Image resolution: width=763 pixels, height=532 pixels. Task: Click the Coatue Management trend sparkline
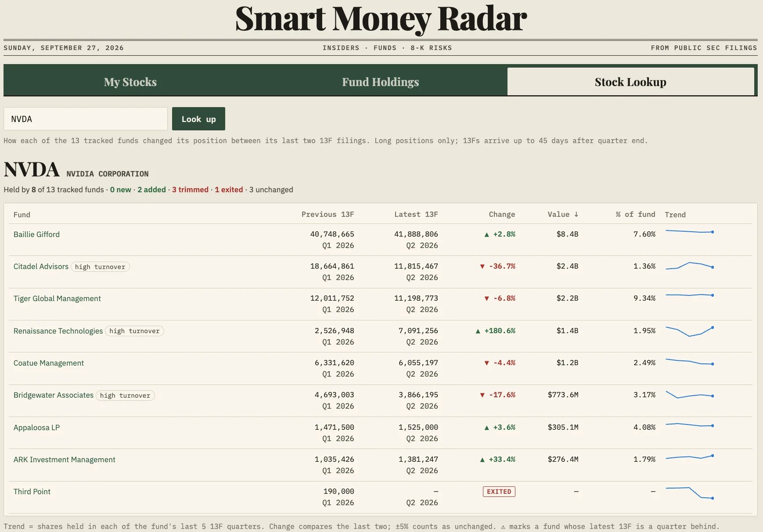(x=690, y=362)
